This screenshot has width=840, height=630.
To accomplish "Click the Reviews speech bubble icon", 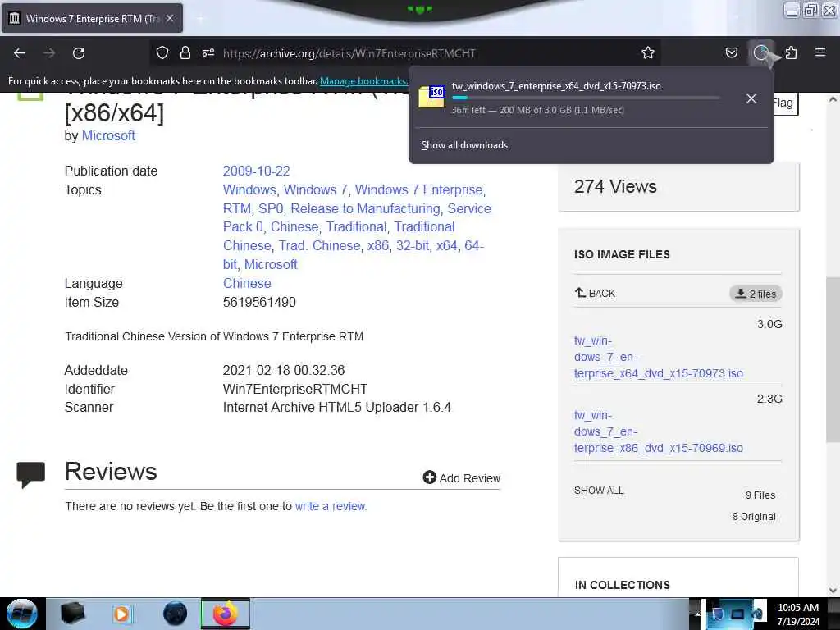I will point(30,474).
